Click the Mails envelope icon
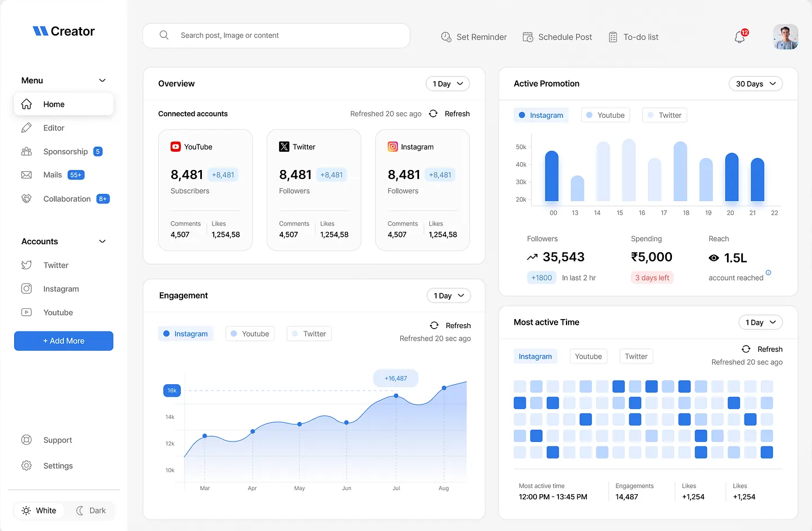Image resolution: width=812 pixels, height=531 pixels. tap(27, 175)
